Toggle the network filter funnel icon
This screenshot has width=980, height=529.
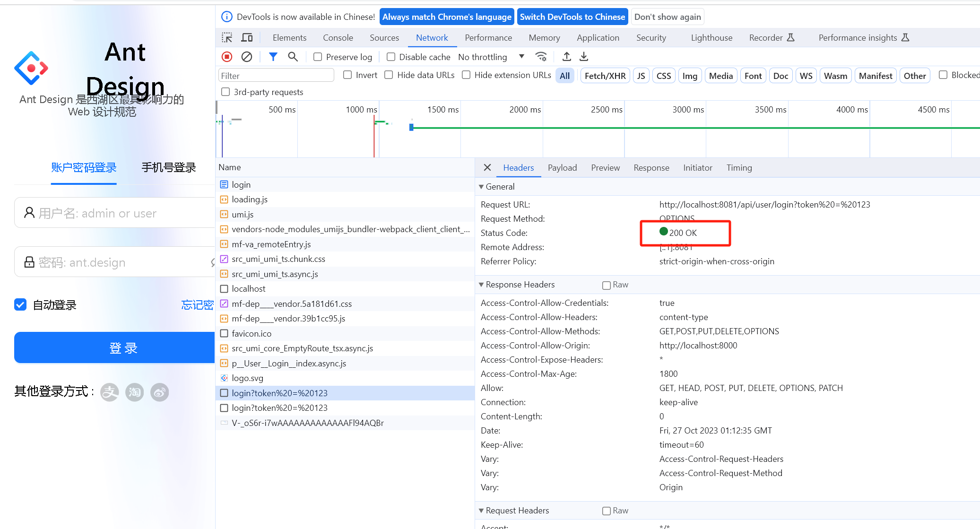273,57
